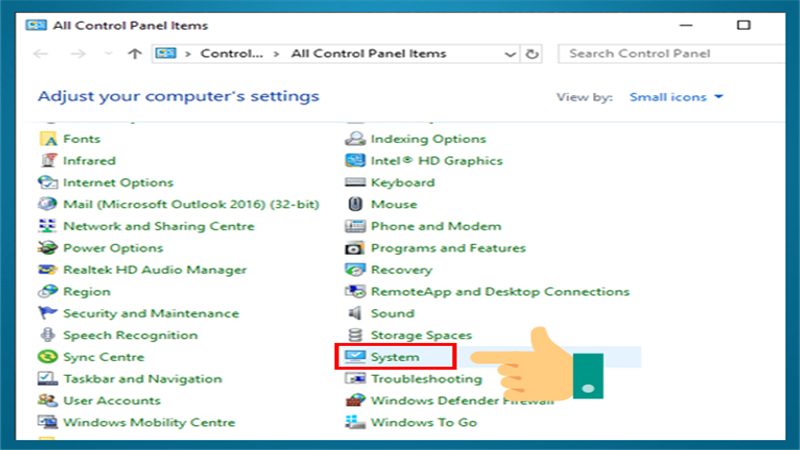Screen dimensions: 800x450
Task: Open the Fonts link
Action: click(x=82, y=139)
